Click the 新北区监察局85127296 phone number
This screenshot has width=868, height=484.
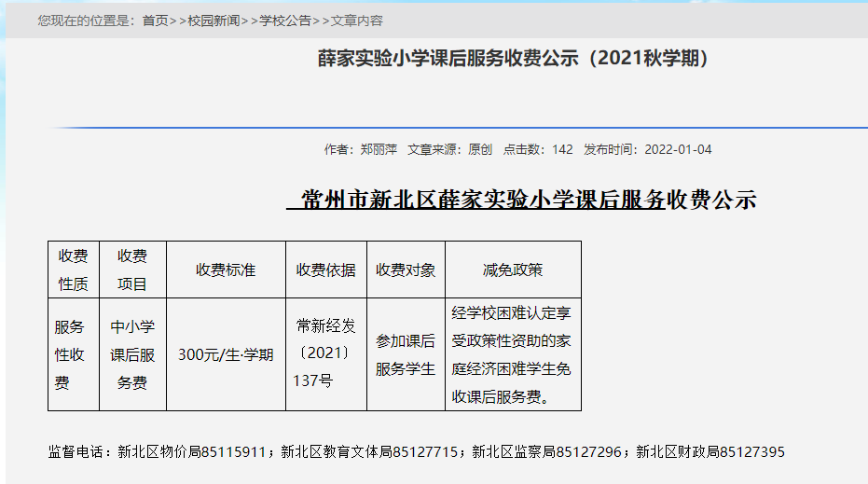[547, 452]
